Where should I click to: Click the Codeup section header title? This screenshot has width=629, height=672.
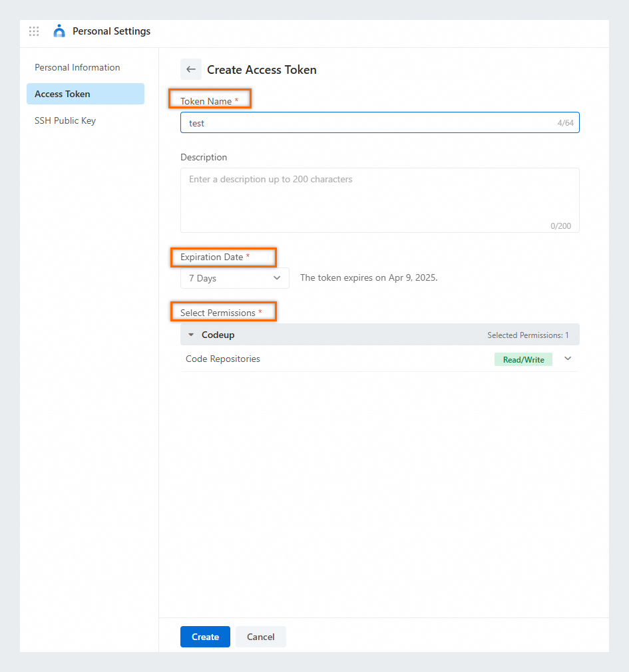pyautogui.click(x=218, y=335)
